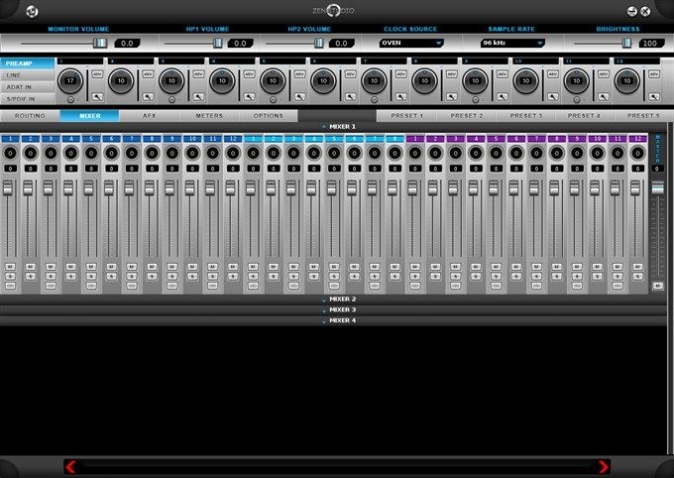Click the mic input icon on preamp channel 3
The width and height of the screenshot is (674, 478).
[198, 97]
